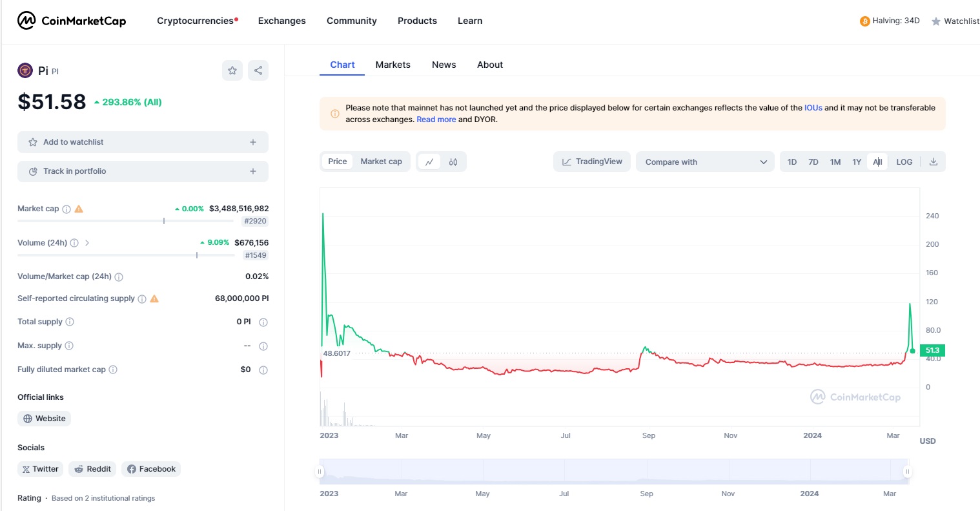This screenshot has height=511, width=980.
Task: Open the Compare with dropdown
Action: click(x=705, y=162)
